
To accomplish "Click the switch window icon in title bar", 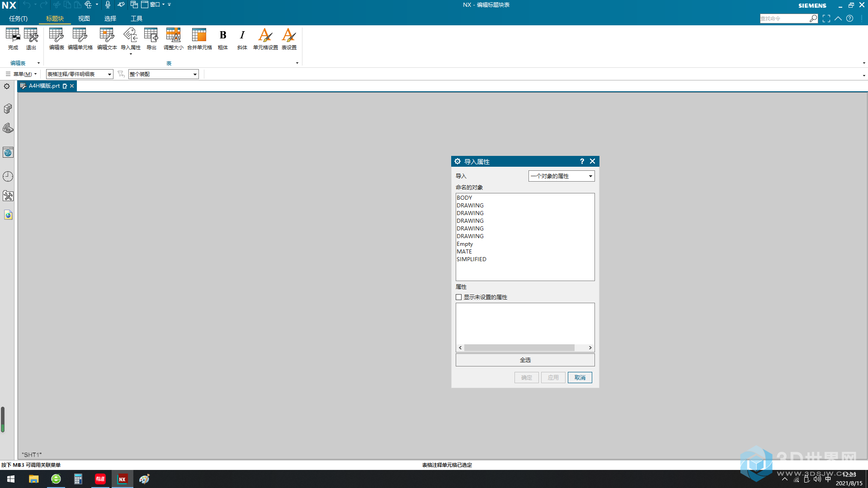I will [134, 5].
